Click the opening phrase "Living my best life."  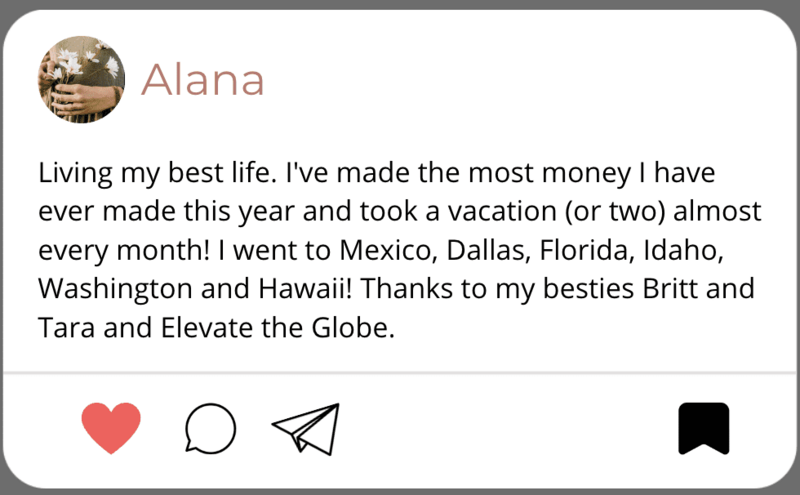pyautogui.click(x=157, y=174)
